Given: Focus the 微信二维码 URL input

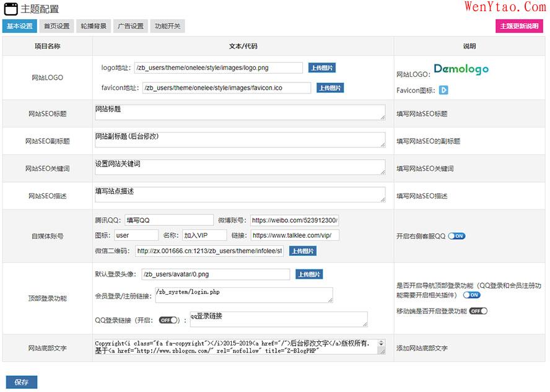Looking at the screenshot, I should click(x=209, y=251).
